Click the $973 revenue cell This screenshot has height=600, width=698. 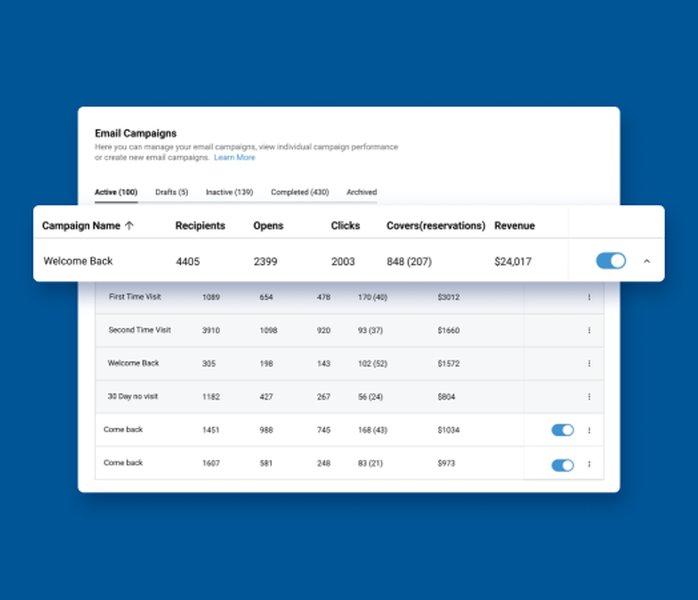pyautogui.click(x=446, y=463)
